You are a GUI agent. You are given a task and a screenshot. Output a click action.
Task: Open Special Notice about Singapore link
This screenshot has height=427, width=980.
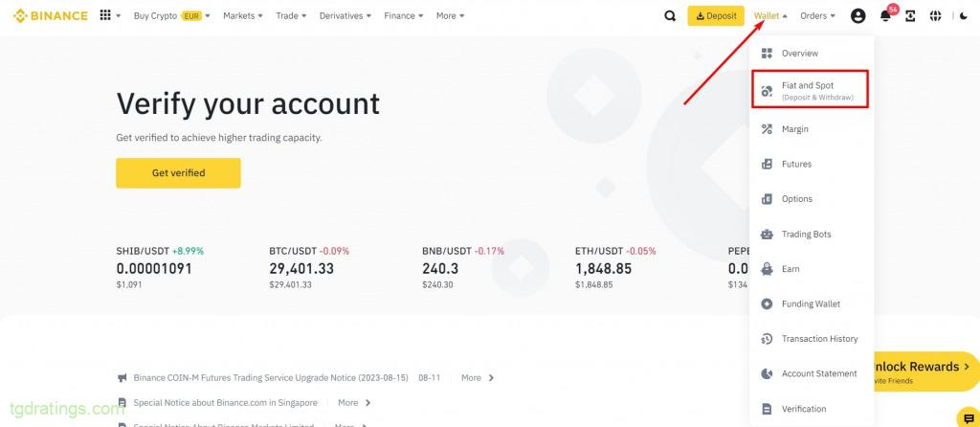tap(225, 403)
